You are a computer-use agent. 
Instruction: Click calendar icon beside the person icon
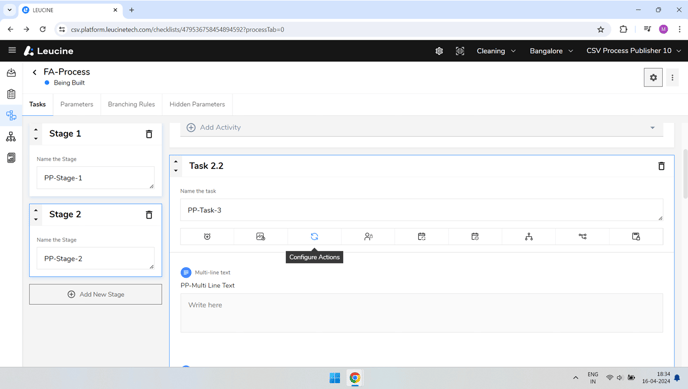point(422,236)
